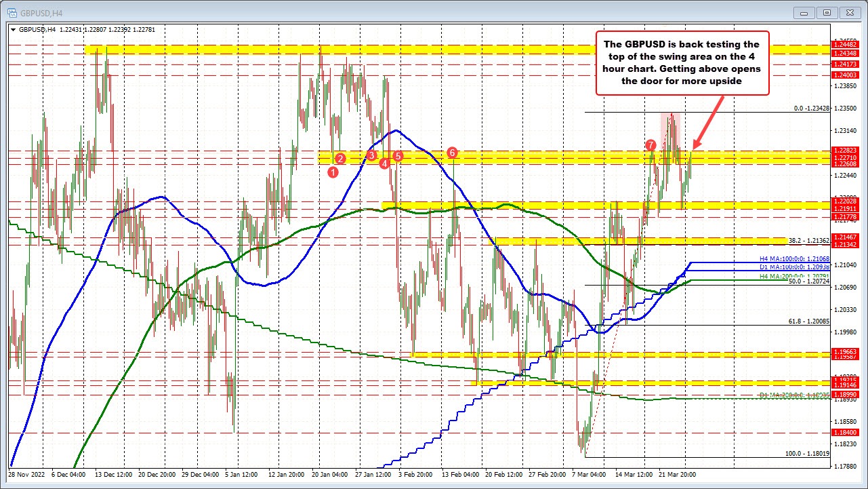Screen dimensions: 868x489
Task: Select the 1.19663 price label
Action: 845,353
